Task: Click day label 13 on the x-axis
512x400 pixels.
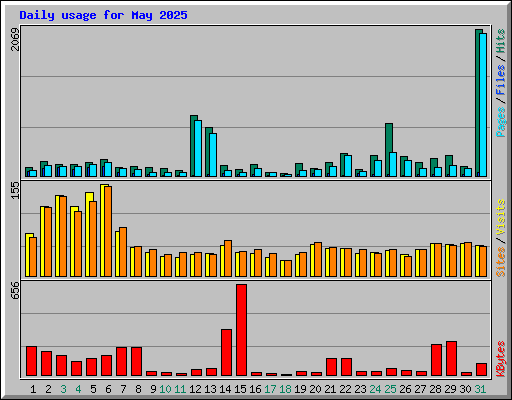Action: [x=210, y=389]
